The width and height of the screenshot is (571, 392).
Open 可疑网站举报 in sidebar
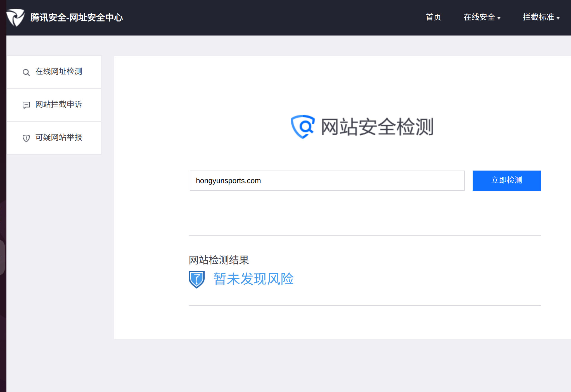58,138
